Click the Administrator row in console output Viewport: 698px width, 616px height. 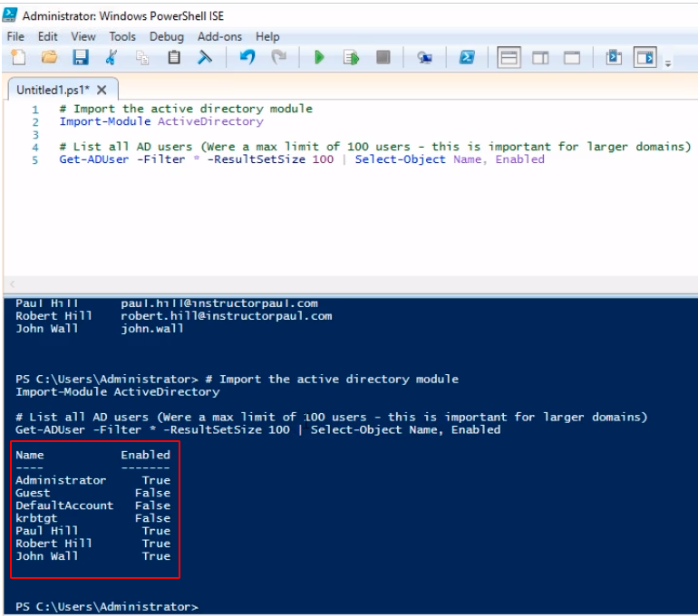click(x=93, y=480)
